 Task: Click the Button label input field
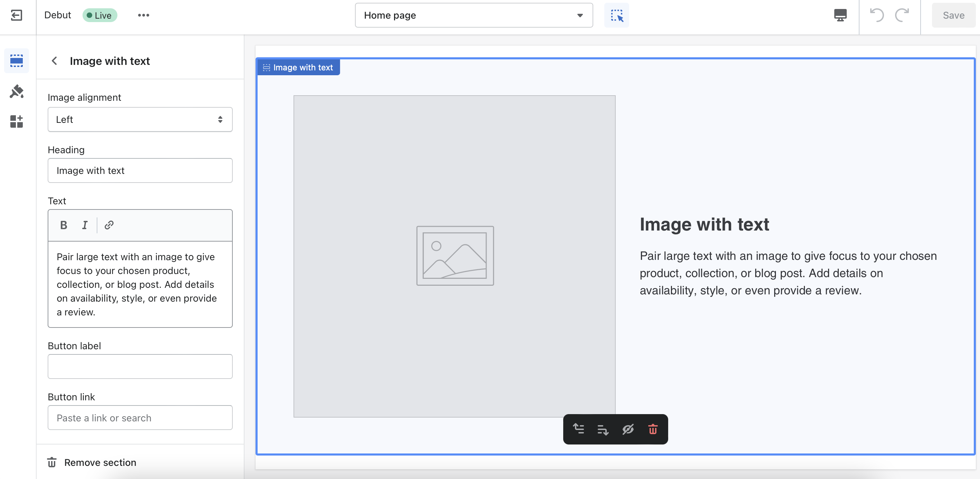pos(140,366)
